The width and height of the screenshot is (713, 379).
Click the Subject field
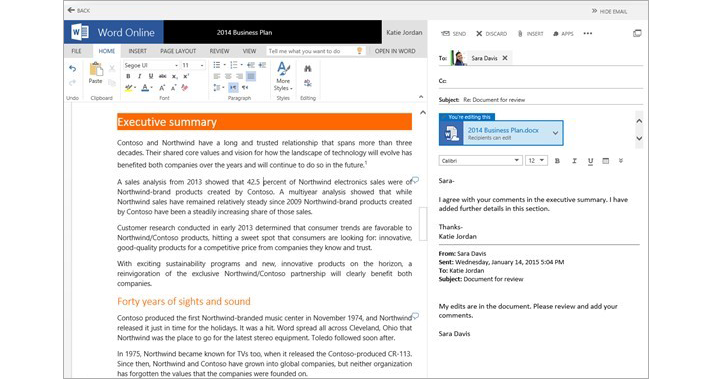[x=541, y=100]
